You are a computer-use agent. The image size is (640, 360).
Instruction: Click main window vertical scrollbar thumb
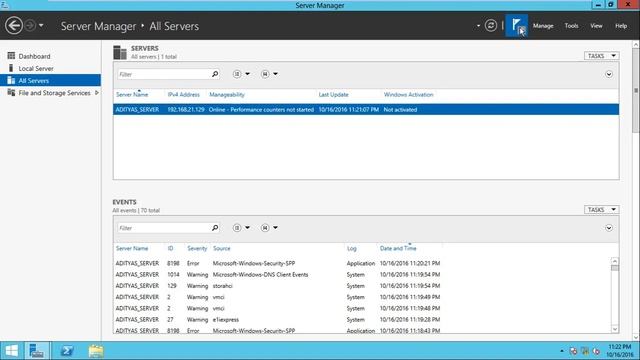[636, 90]
